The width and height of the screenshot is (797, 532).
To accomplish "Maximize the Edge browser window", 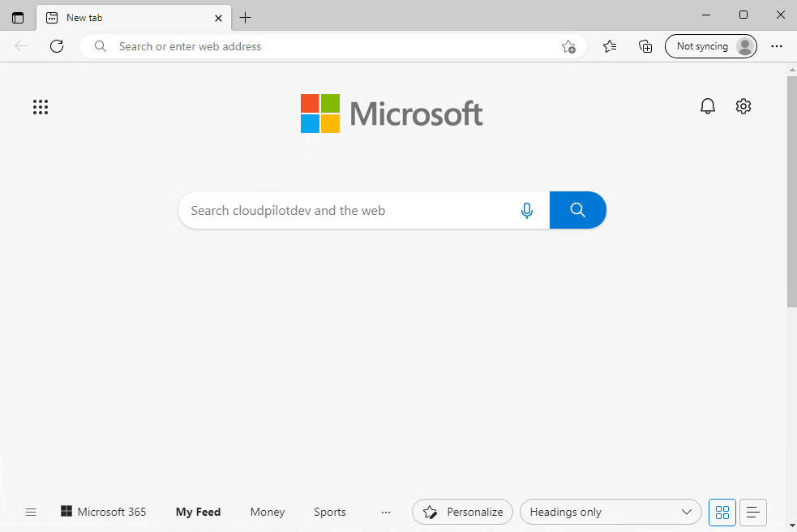I will coord(743,15).
